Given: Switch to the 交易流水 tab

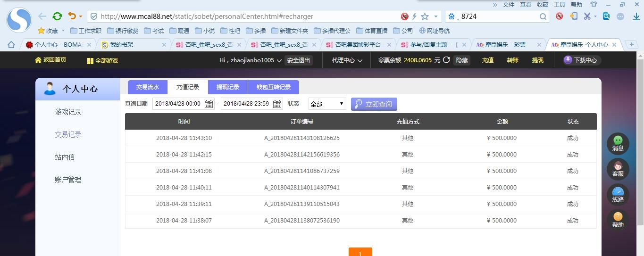Looking at the screenshot, I should [148, 87].
